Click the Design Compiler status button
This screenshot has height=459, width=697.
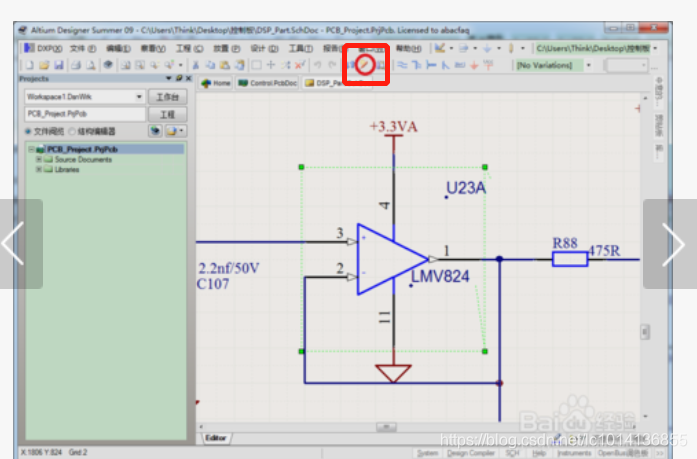click(471, 453)
